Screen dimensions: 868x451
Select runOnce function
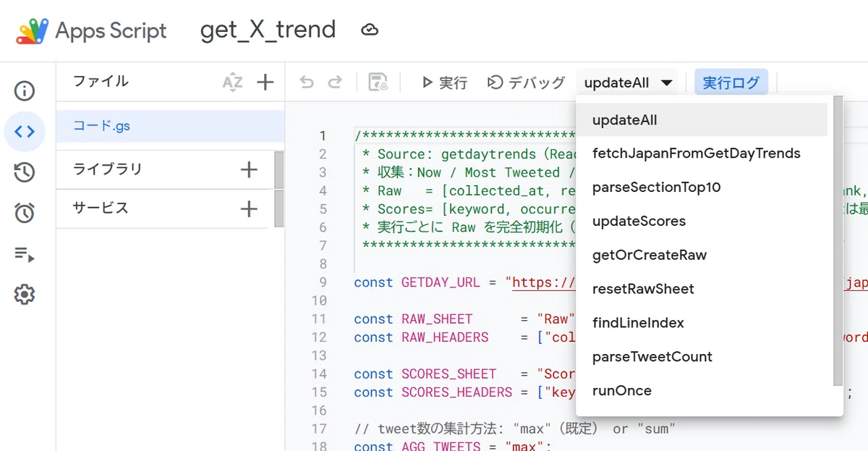702,391
